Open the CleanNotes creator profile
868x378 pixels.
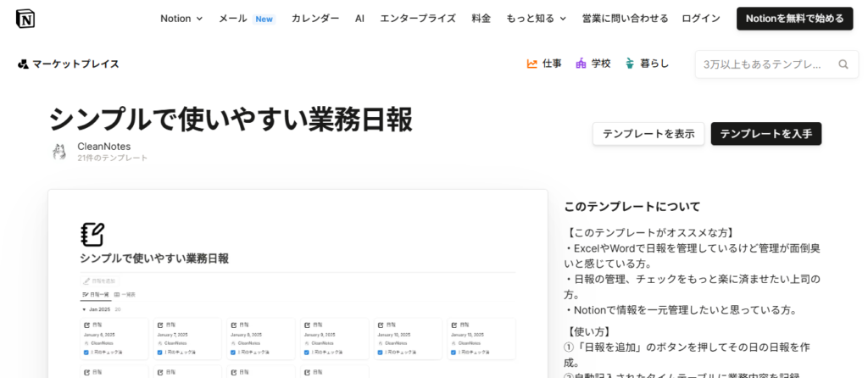[x=104, y=147]
